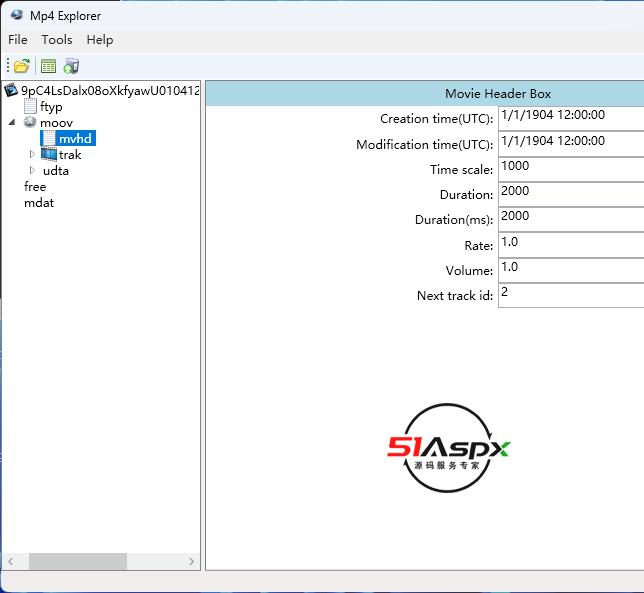The image size is (644, 593).
Task: Click the Mp4 Explorer title bar app icon
Action: (16, 15)
